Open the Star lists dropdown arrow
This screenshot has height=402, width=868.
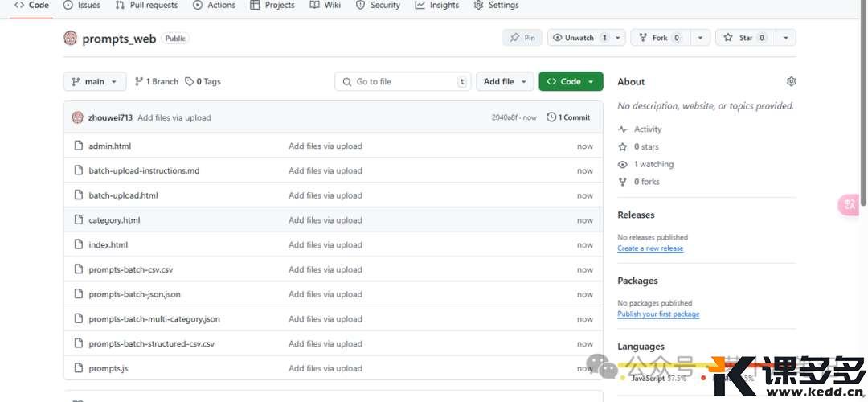point(785,38)
